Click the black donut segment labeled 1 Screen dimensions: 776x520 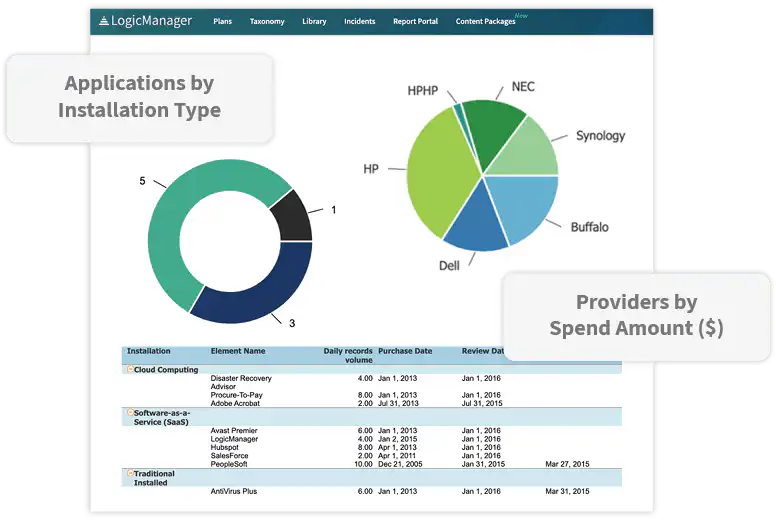tap(294, 218)
